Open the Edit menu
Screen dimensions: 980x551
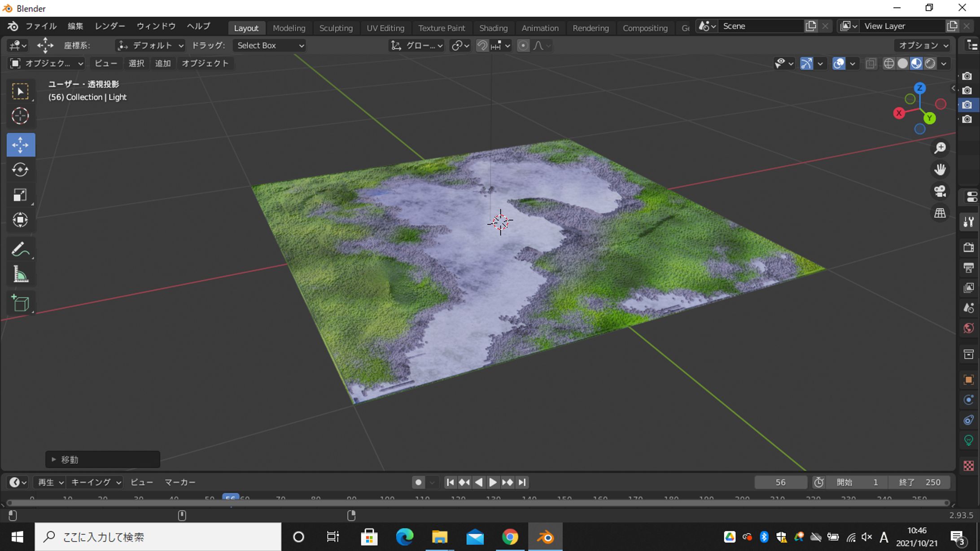(75, 26)
